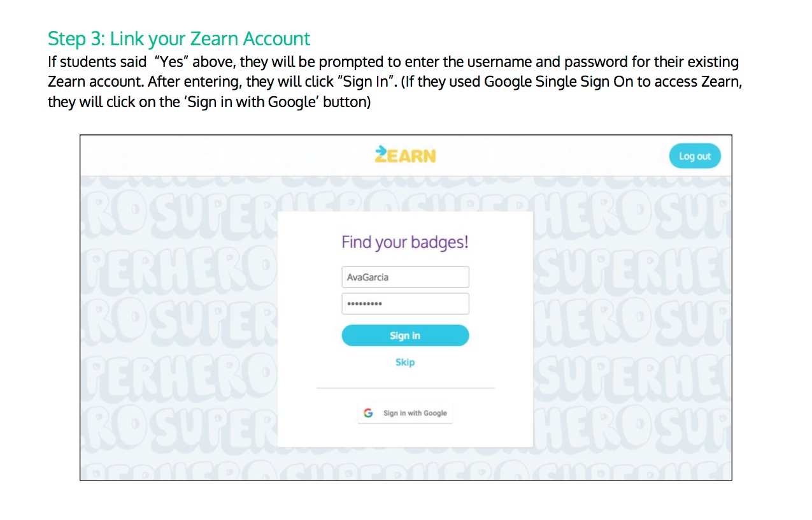Click the quoted “Yes” in instructions
This screenshot has width=812, height=520.
pyautogui.click(x=171, y=62)
